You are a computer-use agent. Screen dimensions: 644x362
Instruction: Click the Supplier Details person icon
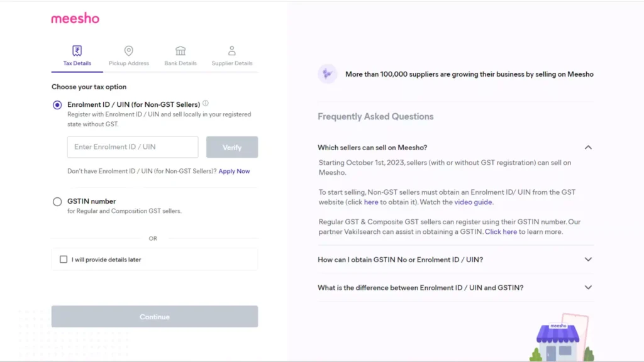coord(232,51)
